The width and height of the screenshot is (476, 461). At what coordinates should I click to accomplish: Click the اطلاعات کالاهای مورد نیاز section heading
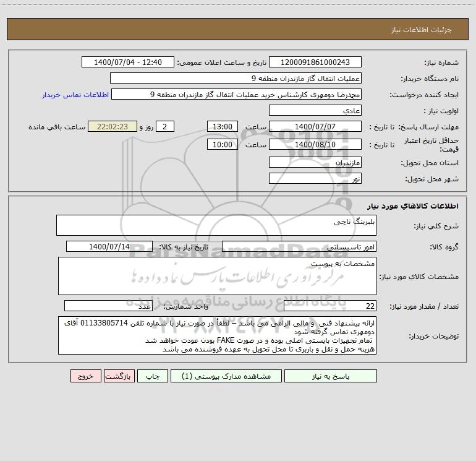pos(413,206)
